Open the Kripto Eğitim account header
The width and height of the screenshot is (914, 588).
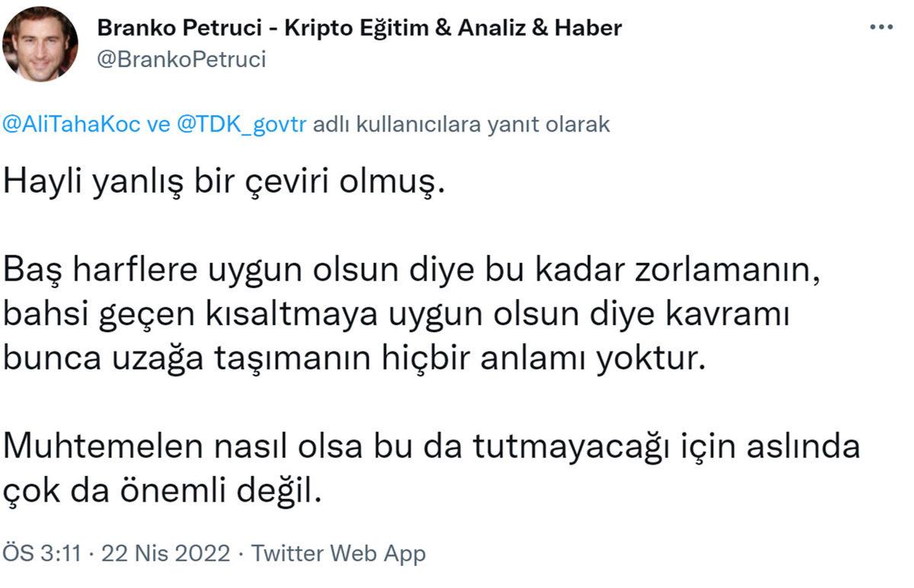[358, 27]
